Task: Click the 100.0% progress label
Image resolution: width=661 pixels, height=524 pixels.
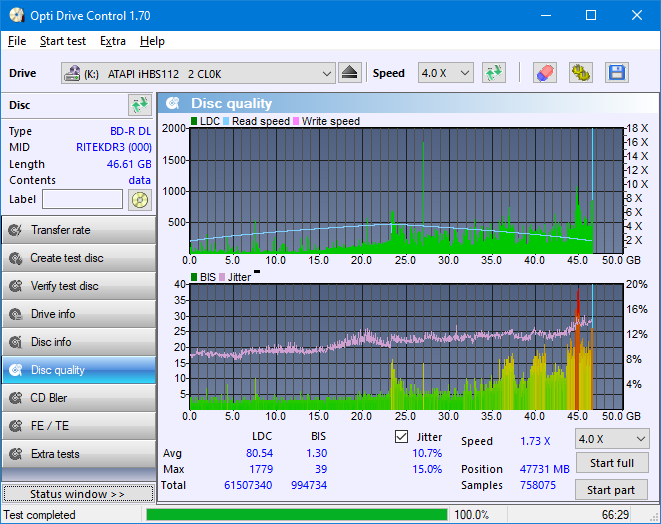Action: tap(472, 515)
